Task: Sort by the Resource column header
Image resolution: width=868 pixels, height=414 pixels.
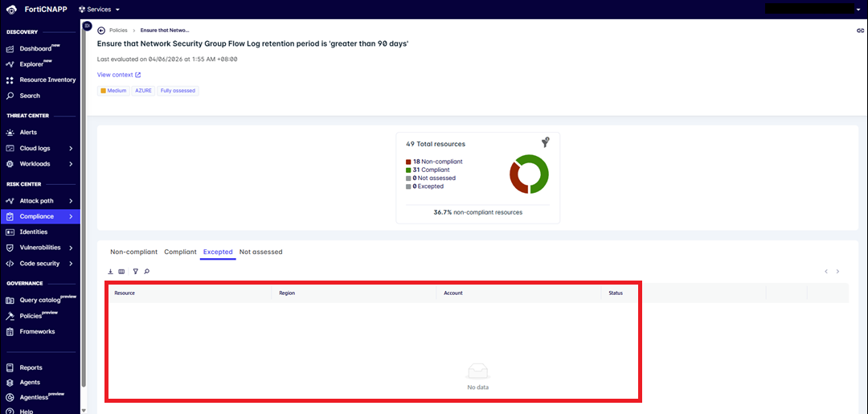Action: (x=125, y=293)
